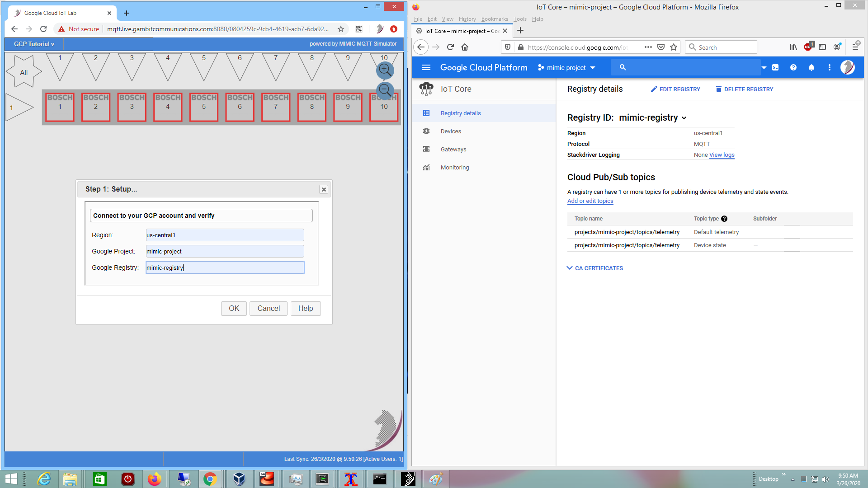The width and height of the screenshot is (868, 488).
Task: Open Google Cloud notifications bell
Action: click(x=811, y=67)
